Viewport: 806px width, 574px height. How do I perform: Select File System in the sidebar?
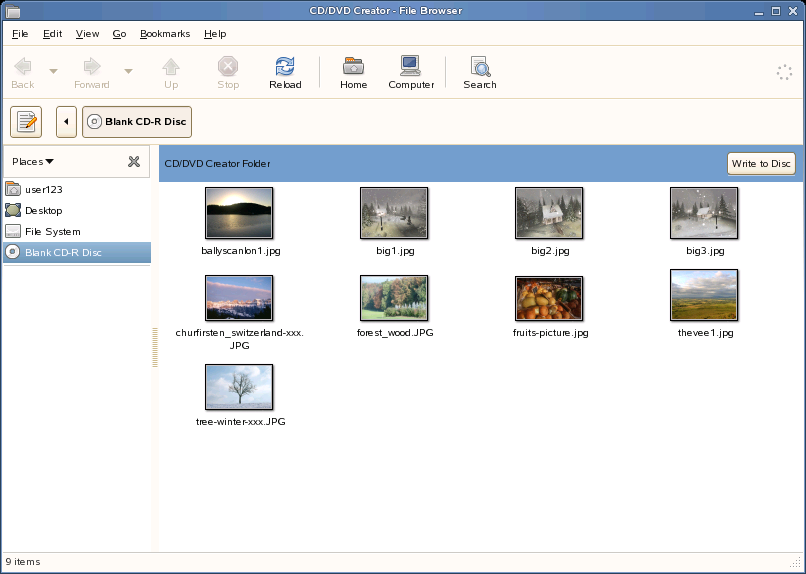coord(52,231)
